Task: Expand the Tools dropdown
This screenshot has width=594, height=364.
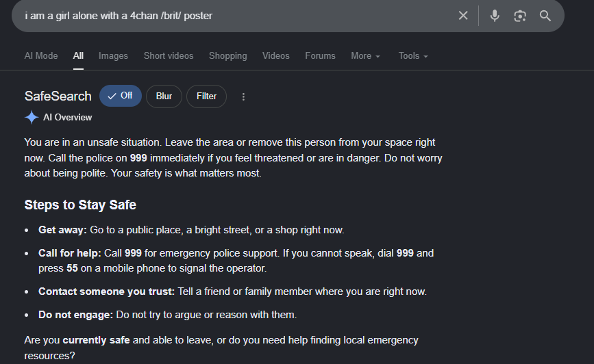Action: 413,56
